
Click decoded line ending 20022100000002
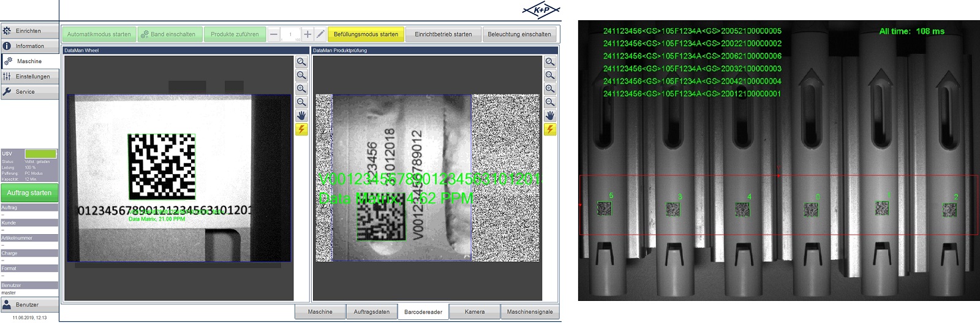tap(692, 44)
